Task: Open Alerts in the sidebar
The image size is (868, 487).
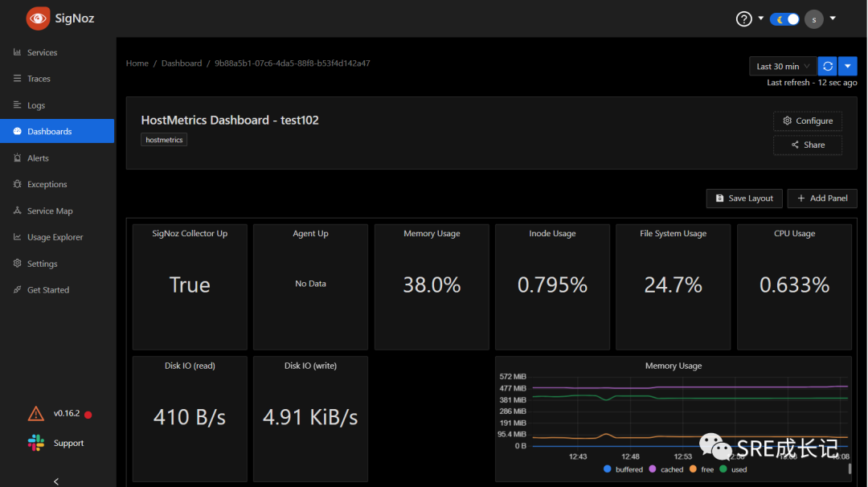Action: (x=57, y=158)
